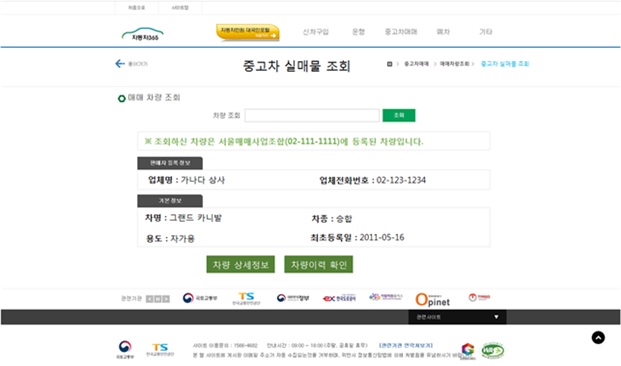Viewport: 621px width, 366px height.
Task: Click the scroll-to-top round arrow button
Action: [x=598, y=337]
